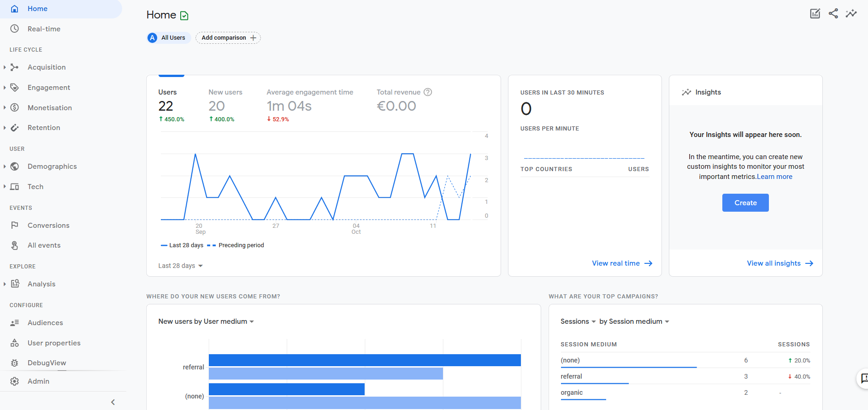Open the View real time link

[x=622, y=263]
